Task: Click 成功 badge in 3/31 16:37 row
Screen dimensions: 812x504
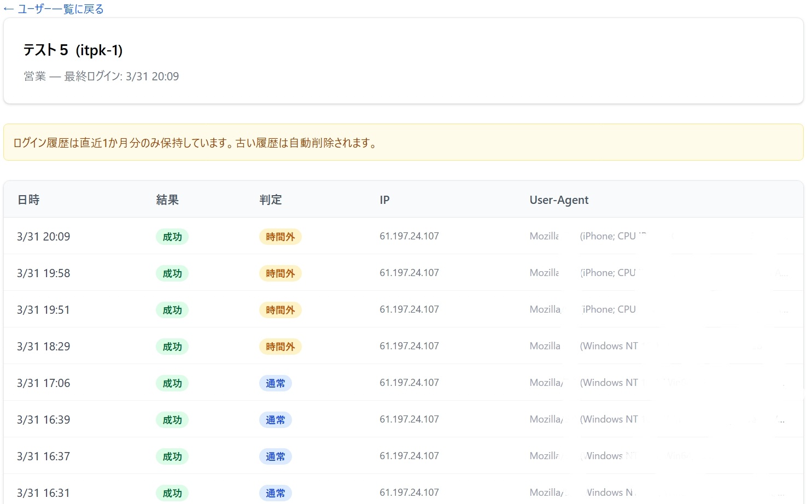Action: tap(172, 456)
